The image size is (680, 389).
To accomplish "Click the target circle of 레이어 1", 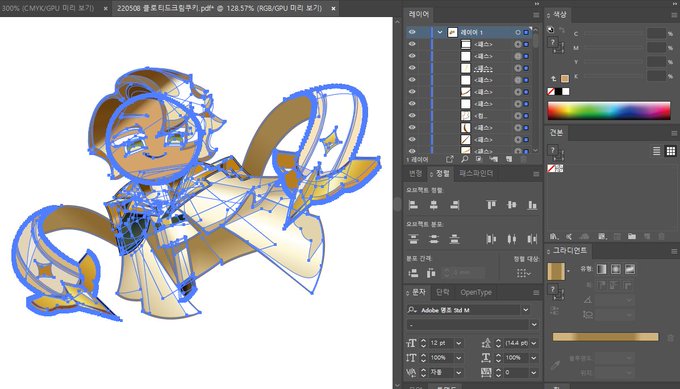I will point(518,33).
